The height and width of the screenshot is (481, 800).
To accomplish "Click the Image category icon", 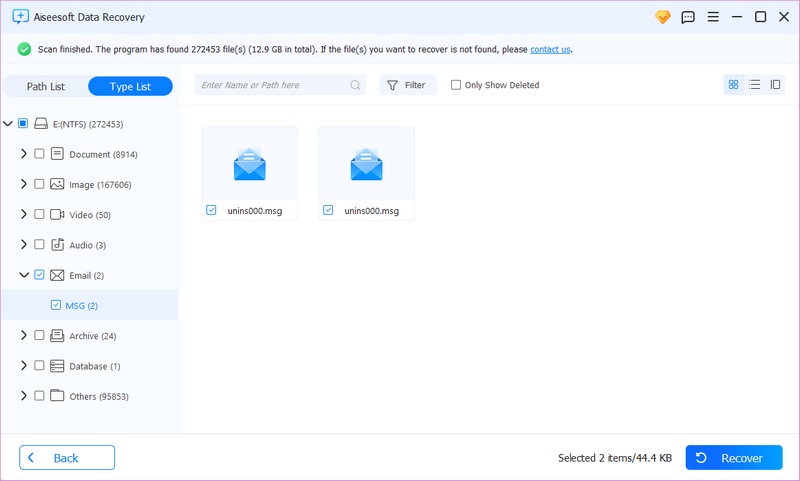I will [x=57, y=184].
